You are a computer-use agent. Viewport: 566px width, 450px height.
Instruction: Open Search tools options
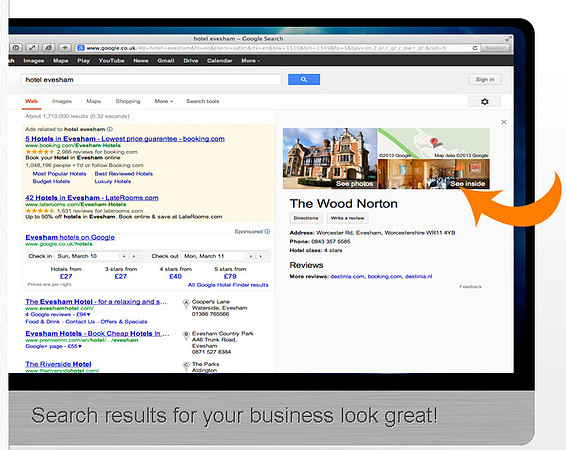pyautogui.click(x=203, y=101)
